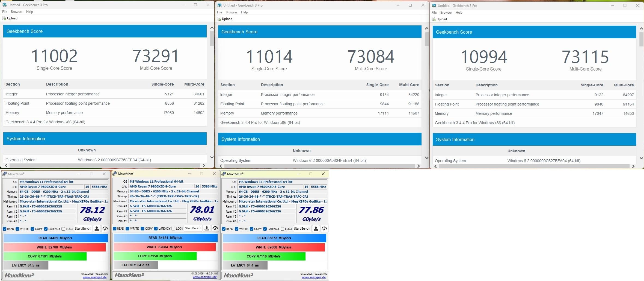Click the vertical scrollbar thumb in the 73291 multi-core Geekbench window
This screenshot has height=281, width=644.
pos(212,38)
